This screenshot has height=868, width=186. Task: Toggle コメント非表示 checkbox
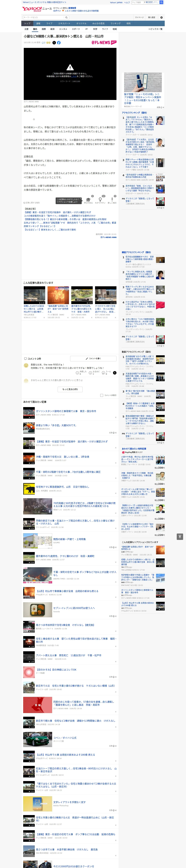click(x=102, y=395)
